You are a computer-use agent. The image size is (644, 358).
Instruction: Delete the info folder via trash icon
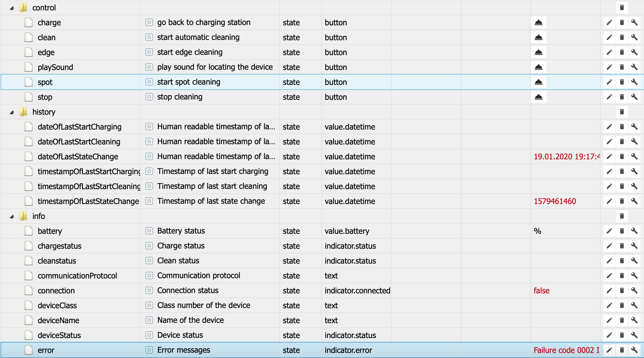click(622, 216)
